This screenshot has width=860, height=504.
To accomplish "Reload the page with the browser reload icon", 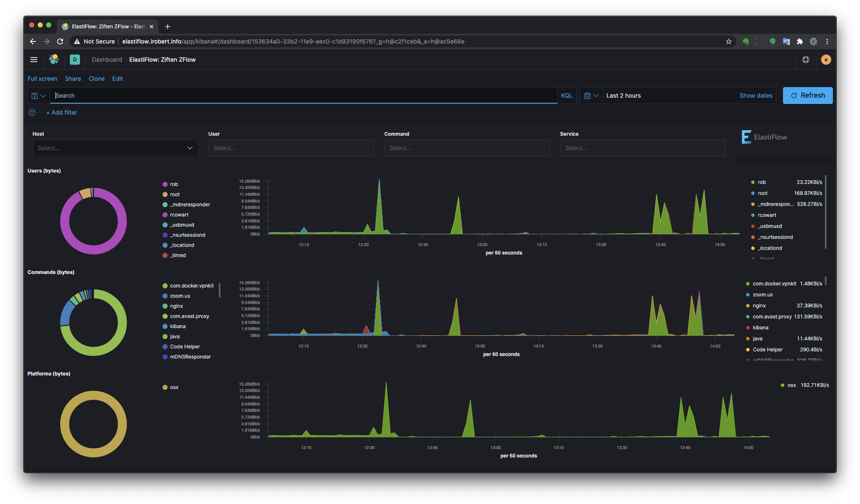I will click(60, 41).
